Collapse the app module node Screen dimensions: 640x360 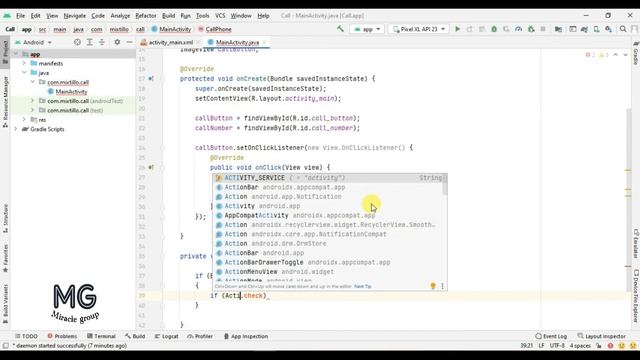tap(16, 54)
